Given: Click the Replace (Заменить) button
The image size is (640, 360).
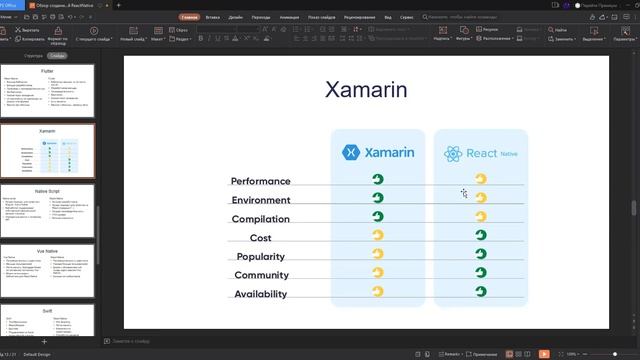Looking at the screenshot, I should click(562, 39).
